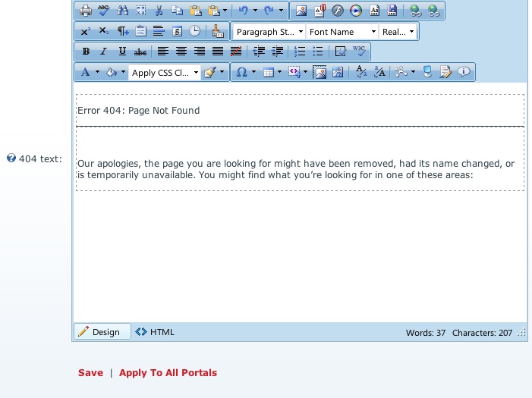Toggle italic formatting
Image resolution: width=532 pixels, height=398 pixels.
tap(104, 52)
